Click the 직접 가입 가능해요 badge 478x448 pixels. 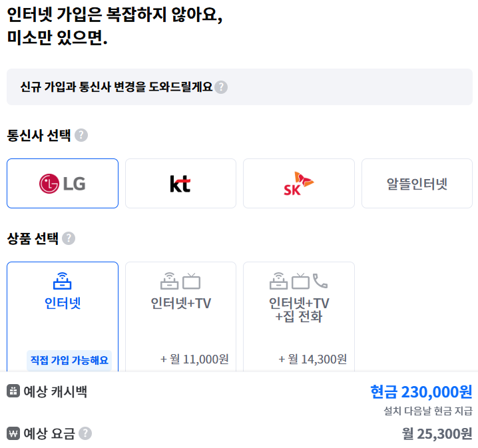(x=69, y=360)
